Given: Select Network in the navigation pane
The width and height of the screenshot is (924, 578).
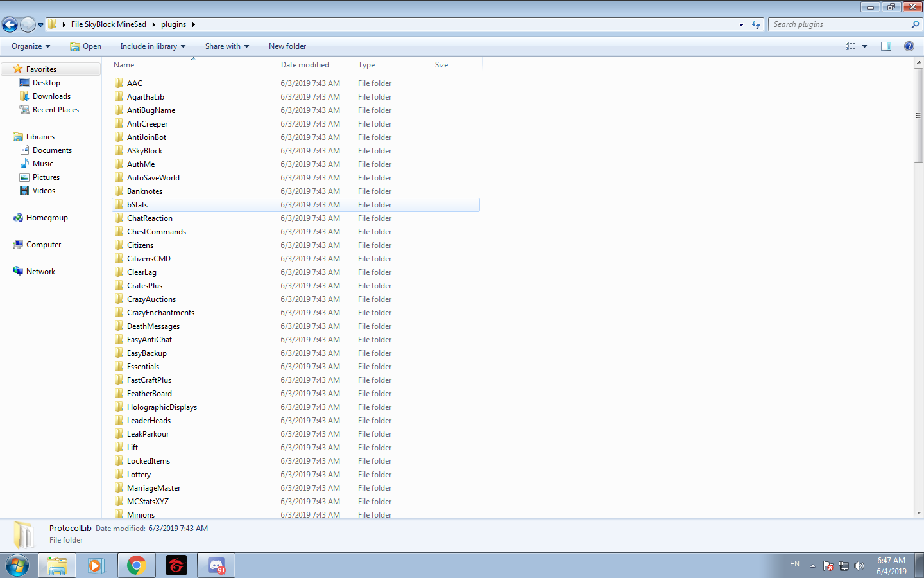Looking at the screenshot, I should click(40, 272).
